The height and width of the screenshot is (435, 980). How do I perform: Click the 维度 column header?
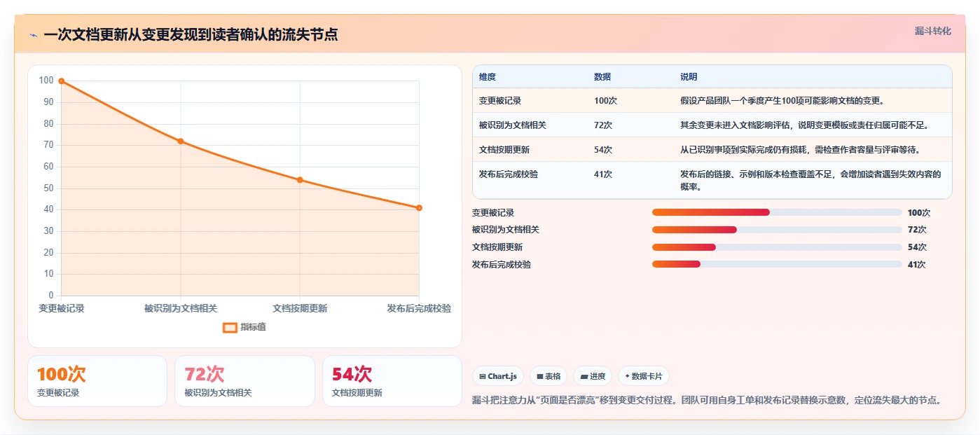tap(488, 77)
